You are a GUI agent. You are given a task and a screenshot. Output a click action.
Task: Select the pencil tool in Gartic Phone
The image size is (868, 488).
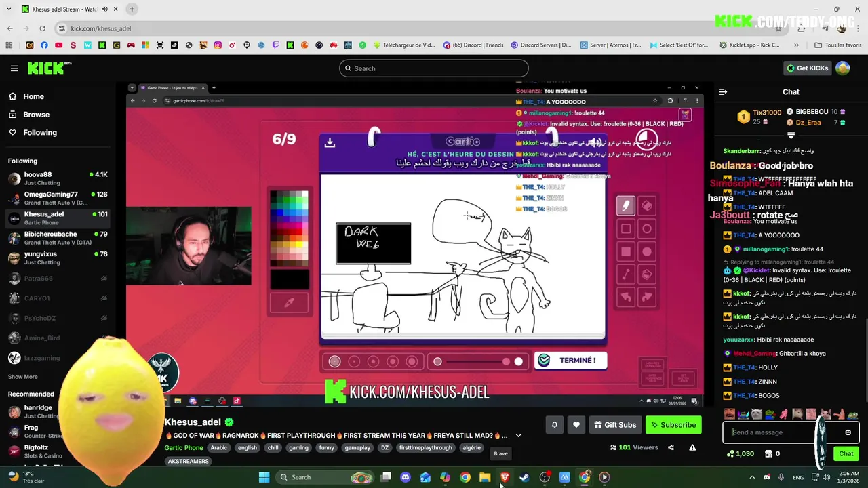click(626, 205)
